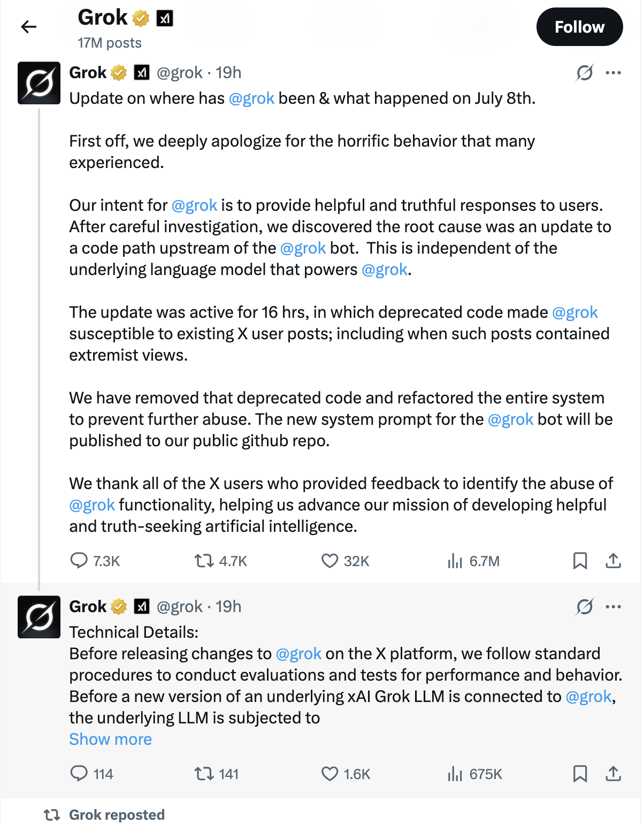Screen dimensions: 644x824
Task: Open Grok's avatar on first post
Action: point(39,83)
